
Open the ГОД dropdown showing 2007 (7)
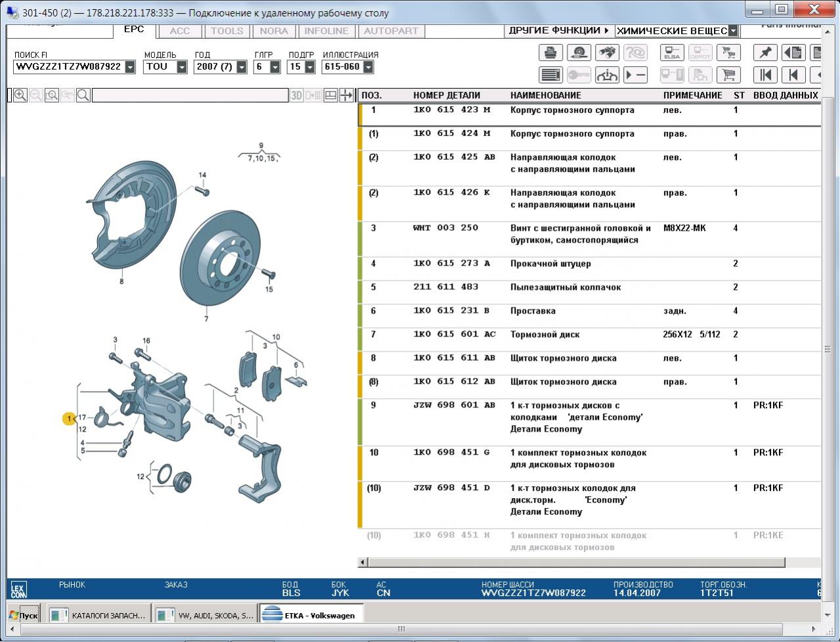242,67
